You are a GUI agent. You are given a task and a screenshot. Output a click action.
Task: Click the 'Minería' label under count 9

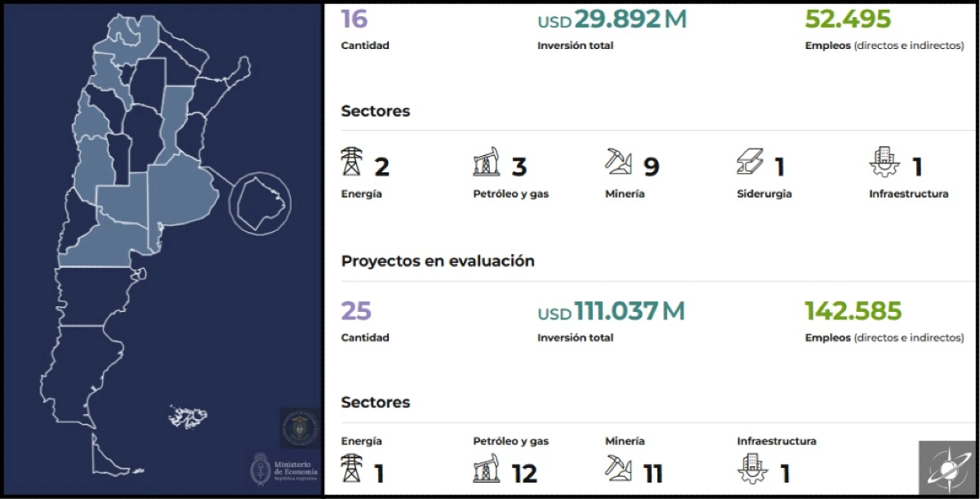point(625,194)
